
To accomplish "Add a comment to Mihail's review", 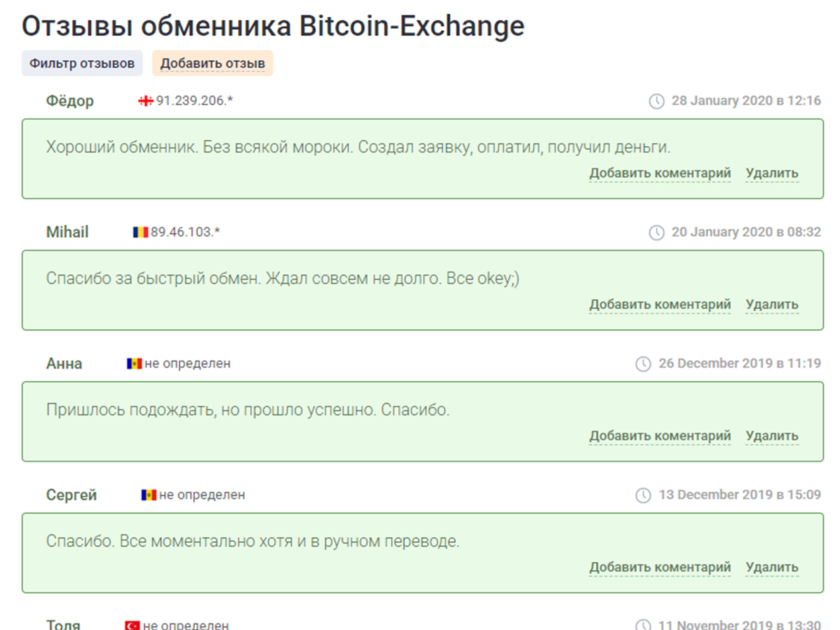I will click(660, 305).
